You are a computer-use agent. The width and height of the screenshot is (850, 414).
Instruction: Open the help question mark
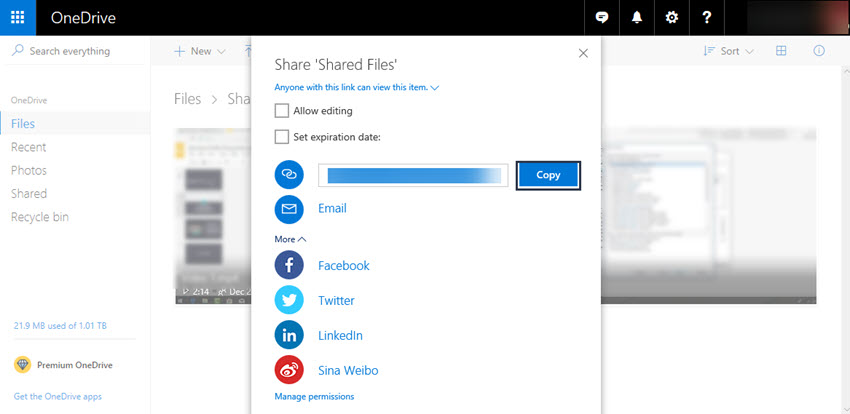pyautogui.click(x=706, y=17)
